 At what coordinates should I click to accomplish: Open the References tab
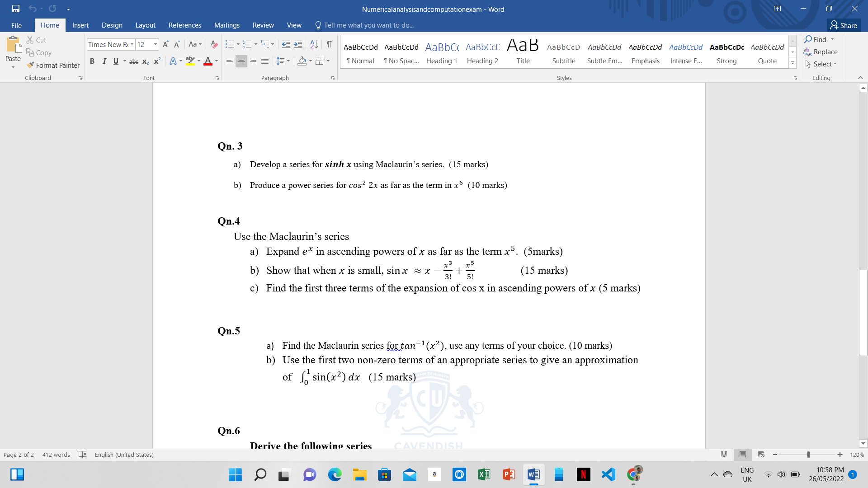click(184, 25)
